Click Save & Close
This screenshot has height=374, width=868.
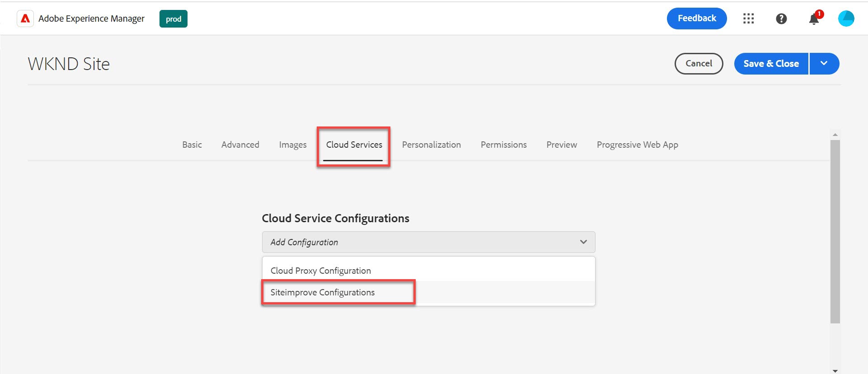click(771, 64)
